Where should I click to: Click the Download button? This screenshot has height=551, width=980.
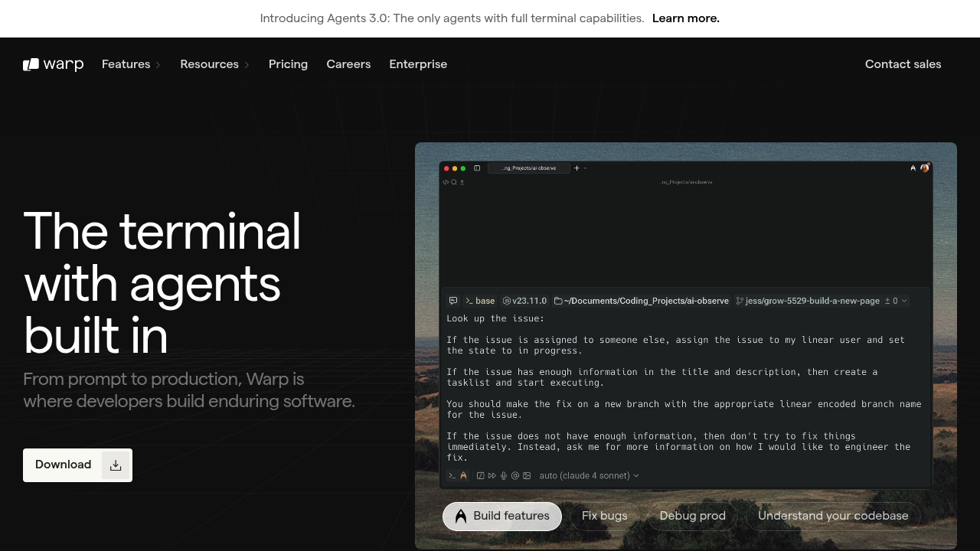77,465
